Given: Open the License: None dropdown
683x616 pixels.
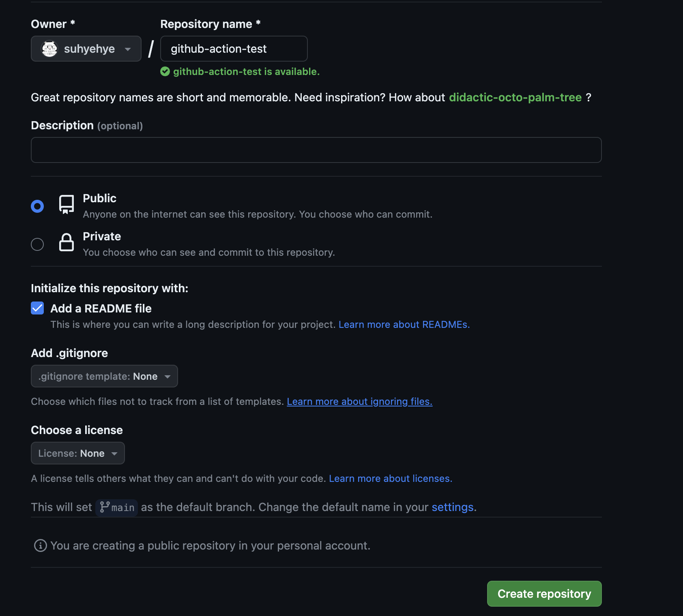Looking at the screenshot, I should click(77, 453).
